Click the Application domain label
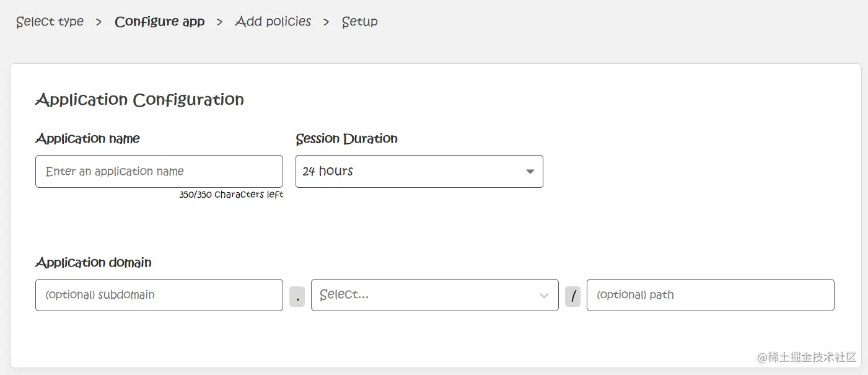 [x=94, y=263]
